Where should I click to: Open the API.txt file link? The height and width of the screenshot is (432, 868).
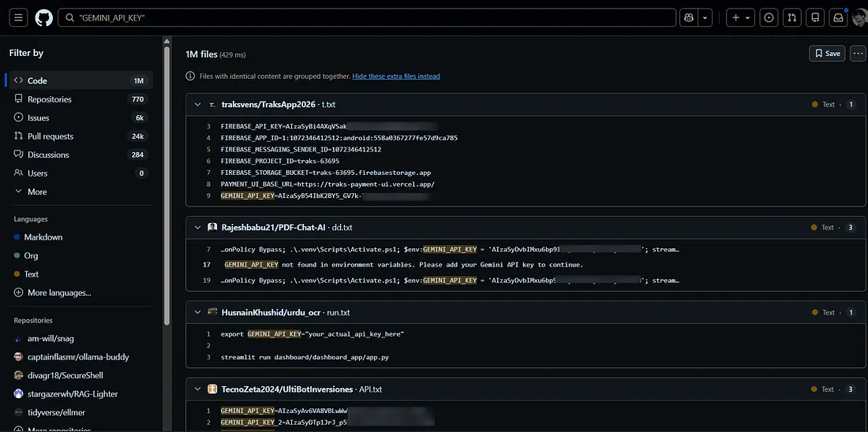point(371,389)
